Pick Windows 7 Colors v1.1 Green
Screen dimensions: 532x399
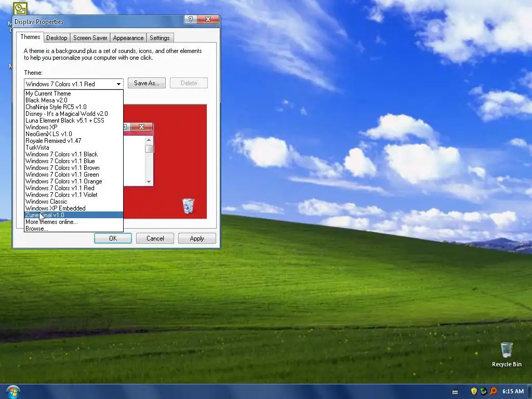(74, 175)
